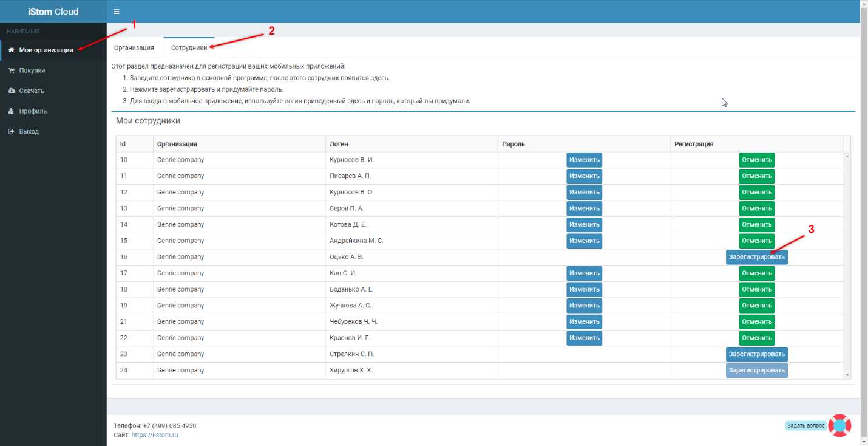
Task: Click the home icon beside Мои организации
Action: click(11, 50)
